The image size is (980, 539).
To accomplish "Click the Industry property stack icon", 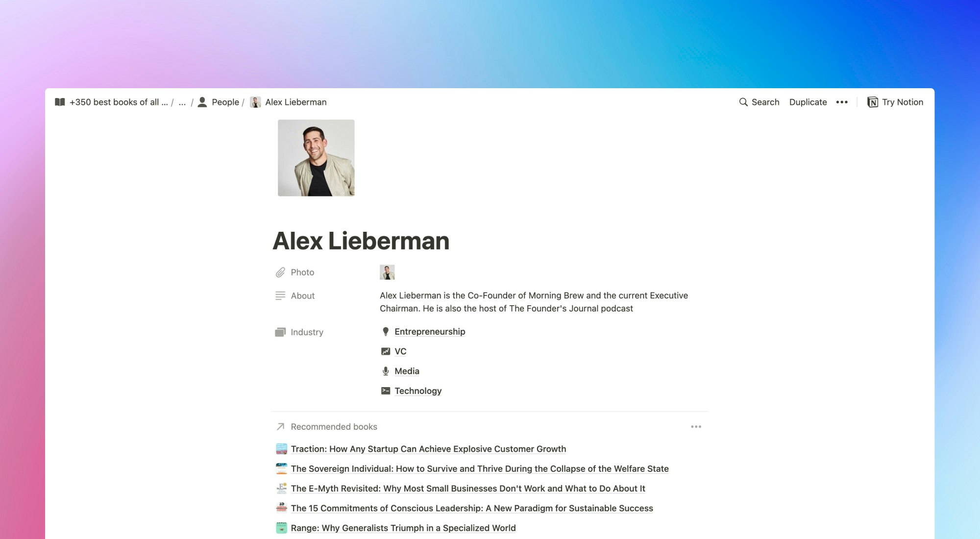I will pos(280,332).
